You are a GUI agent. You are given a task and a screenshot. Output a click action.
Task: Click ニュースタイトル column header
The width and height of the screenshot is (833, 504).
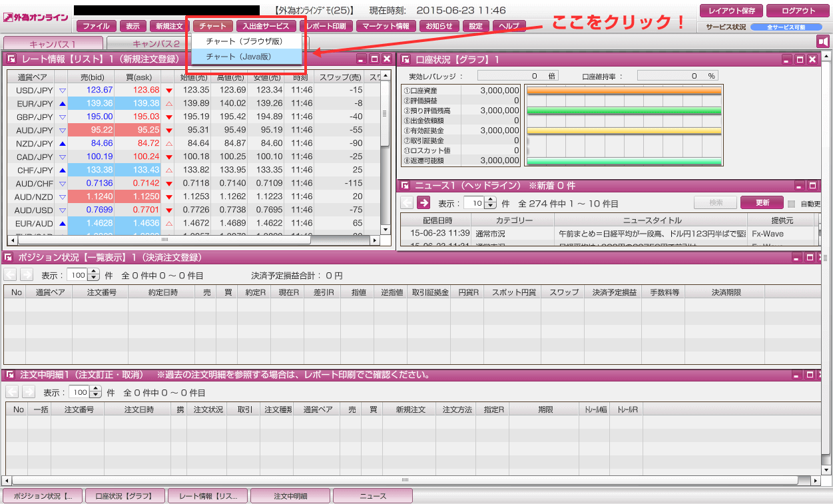[x=651, y=220]
